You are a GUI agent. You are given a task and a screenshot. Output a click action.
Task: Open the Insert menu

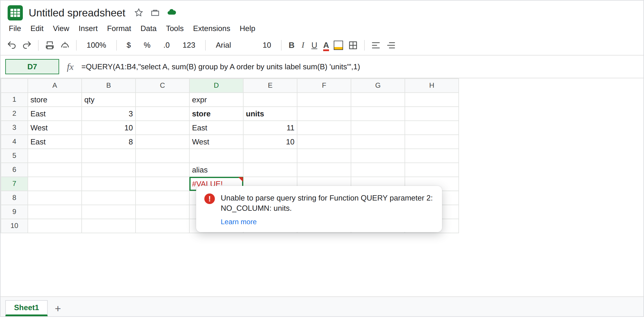[88, 28]
